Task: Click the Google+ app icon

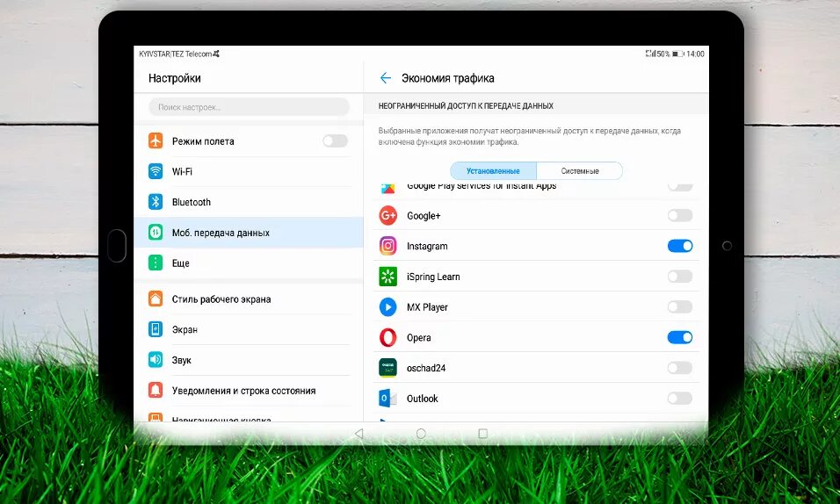Action: [387, 215]
